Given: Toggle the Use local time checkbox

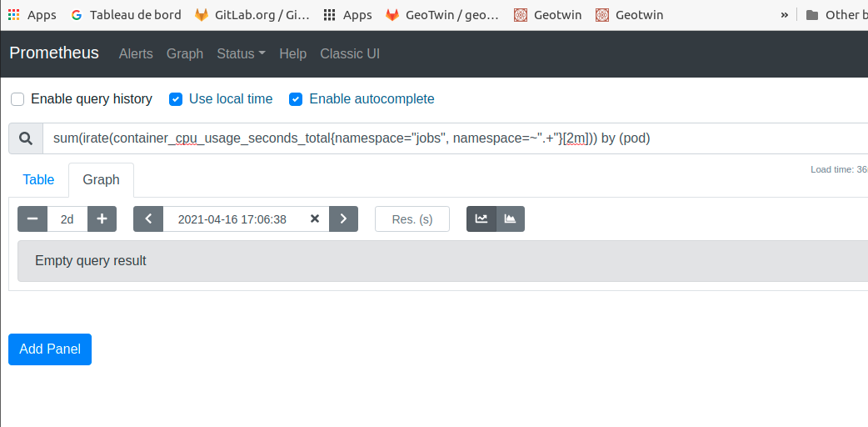Looking at the screenshot, I should (x=176, y=99).
